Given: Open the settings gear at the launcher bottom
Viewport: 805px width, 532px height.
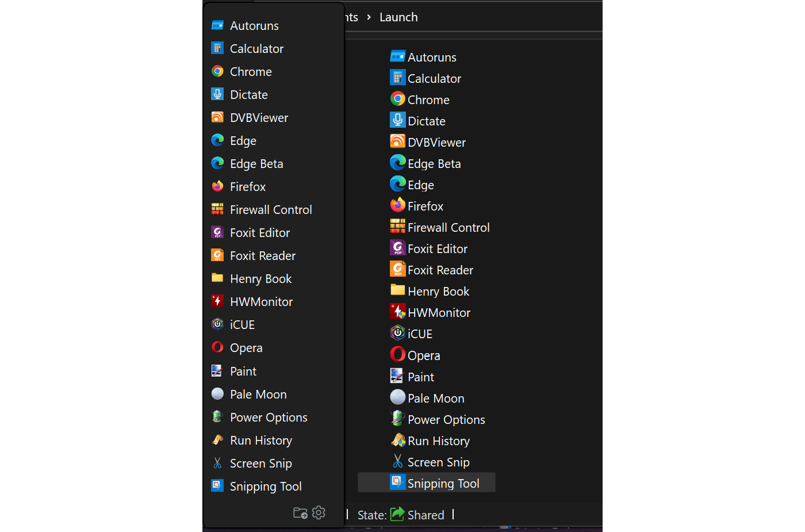Looking at the screenshot, I should (x=319, y=512).
